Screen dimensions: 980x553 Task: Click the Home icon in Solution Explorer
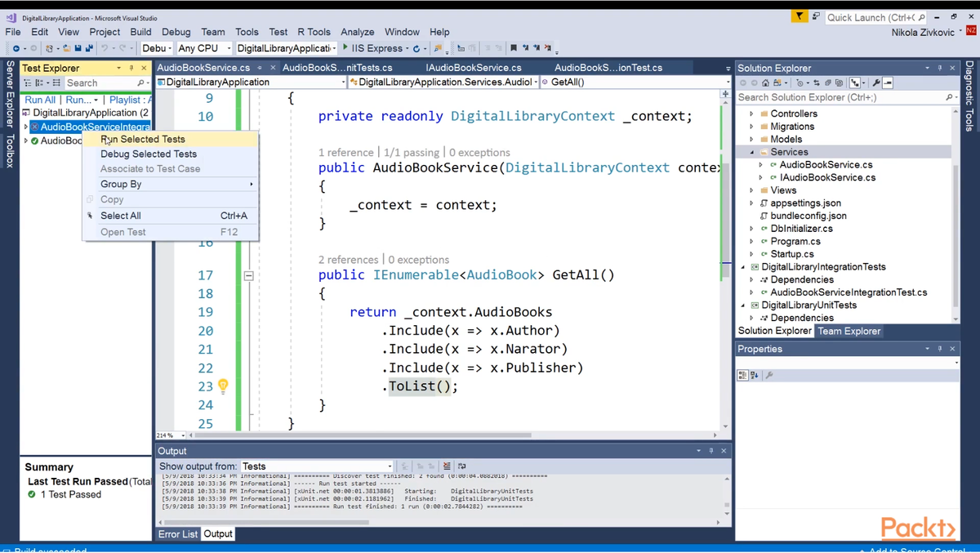pyautogui.click(x=765, y=83)
